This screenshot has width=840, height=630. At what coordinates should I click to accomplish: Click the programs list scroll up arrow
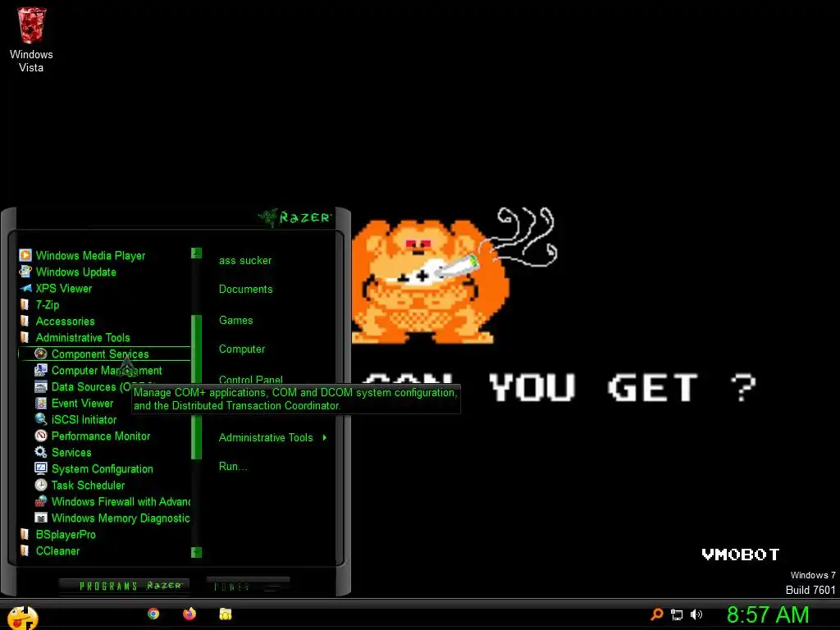197,253
